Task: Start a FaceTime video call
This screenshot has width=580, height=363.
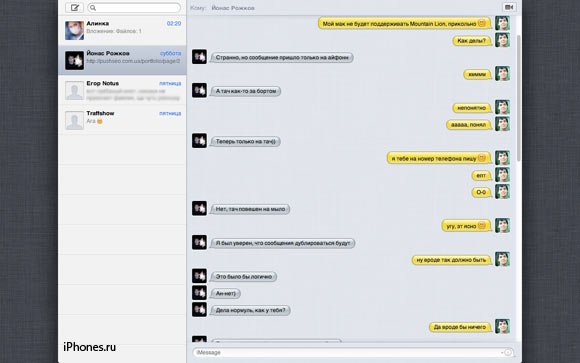Action: [509, 7]
